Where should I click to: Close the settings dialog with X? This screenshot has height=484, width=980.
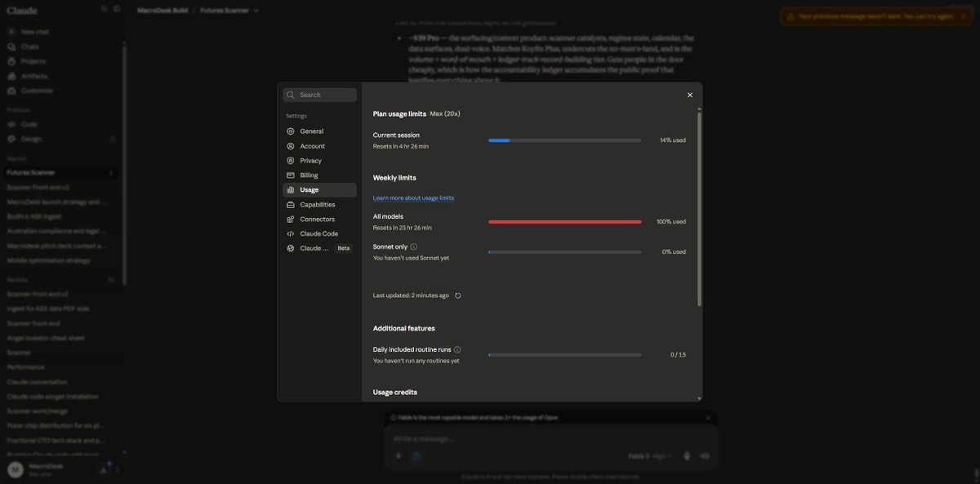point(690,95)
